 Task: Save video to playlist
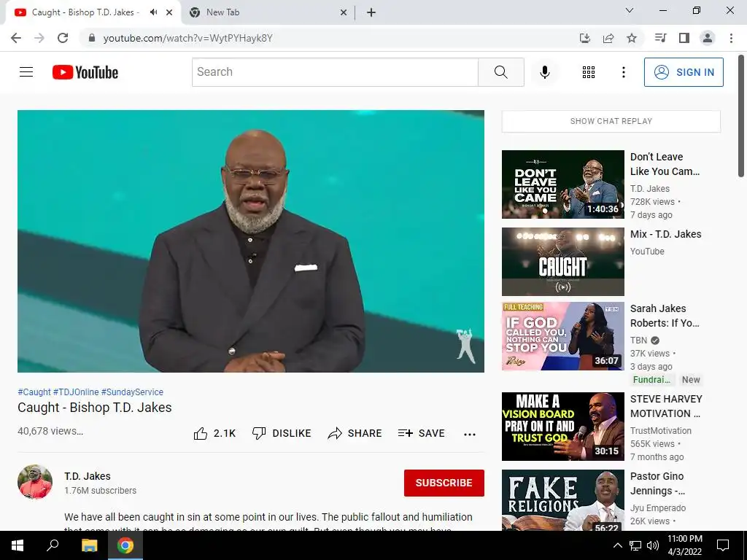tap(421, 433)
